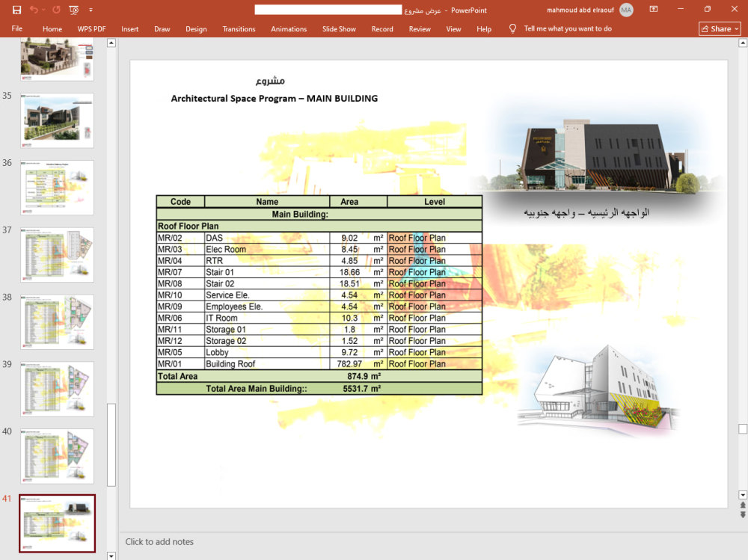Open the Help tab

coord(484,28)
